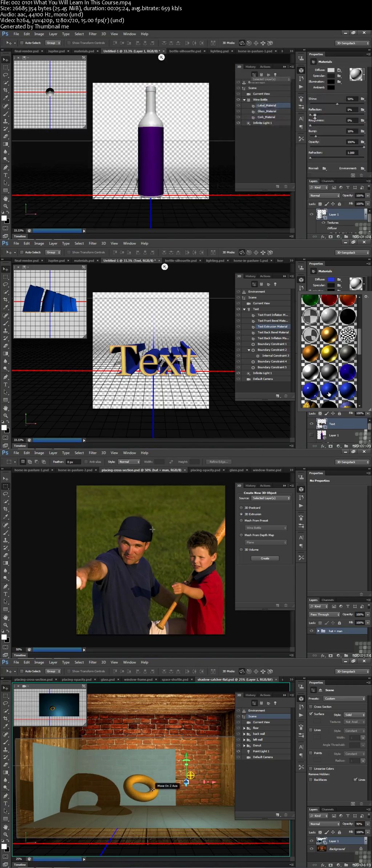The height and width of the screenshot is (868, 372).
Task: Switch to bottle-silhouette.psd tab in wine bottle frame
Action: pyautogui.click(x=185, y=51)
